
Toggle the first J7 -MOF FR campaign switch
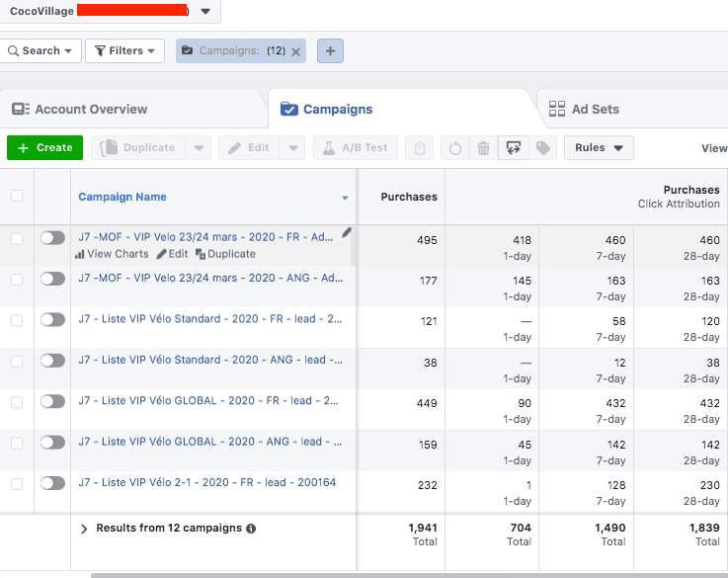tap(52, 238)
